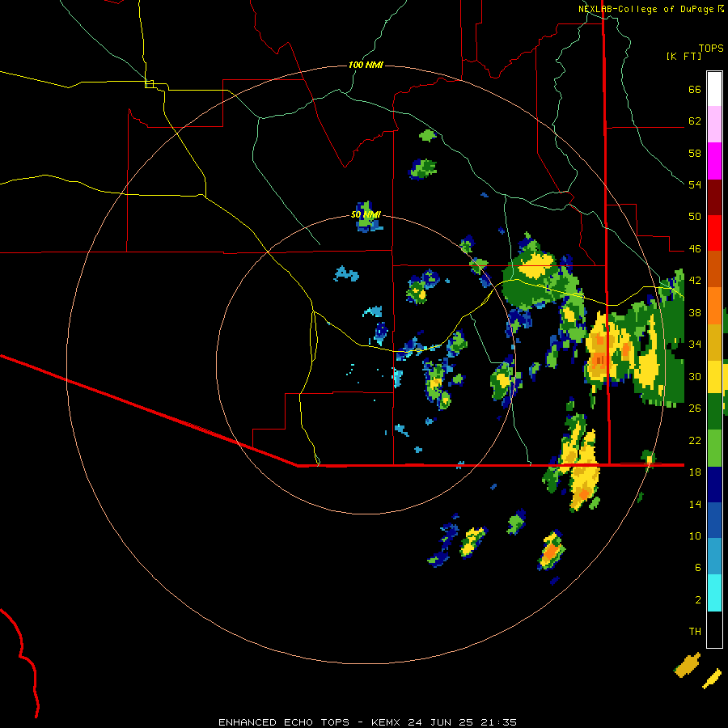728x728 pixels.
Task: Click the 54 value on legend scale
Action: click(x=695, y=184)
